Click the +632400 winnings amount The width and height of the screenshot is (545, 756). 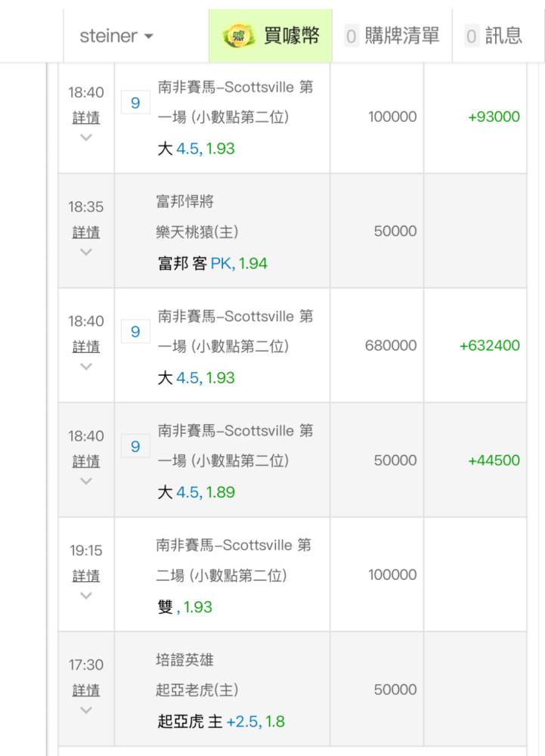[x=489, y=345]
